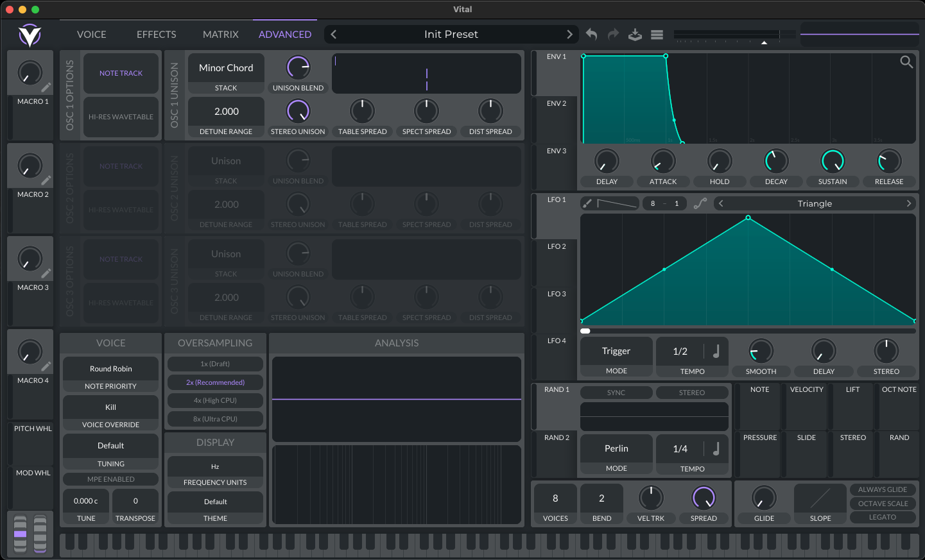Toggle RAND 1 SYNC button
Viewport: 925px width, 560px height.
(x=616, y=393)
